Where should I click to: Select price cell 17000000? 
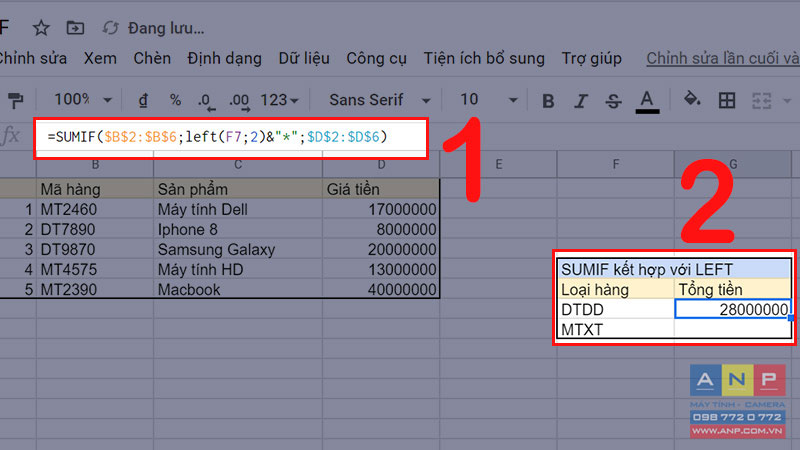[x=381, y=209]
